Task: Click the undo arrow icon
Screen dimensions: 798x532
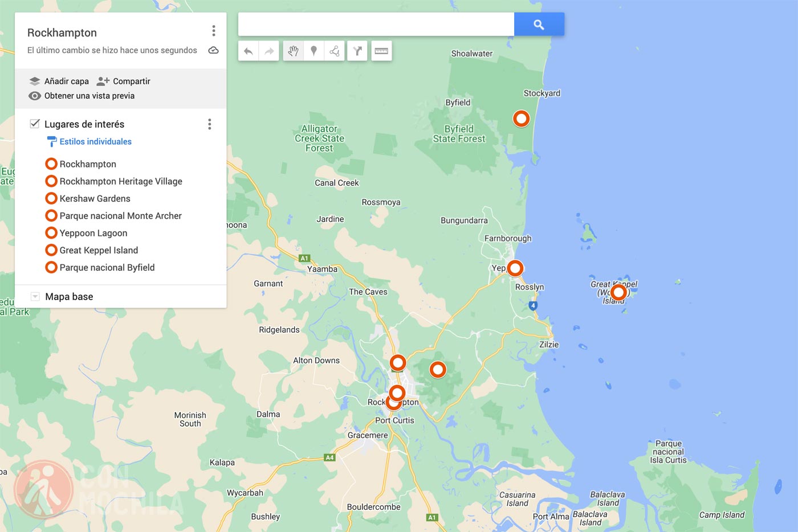Action: coord(249,51)
